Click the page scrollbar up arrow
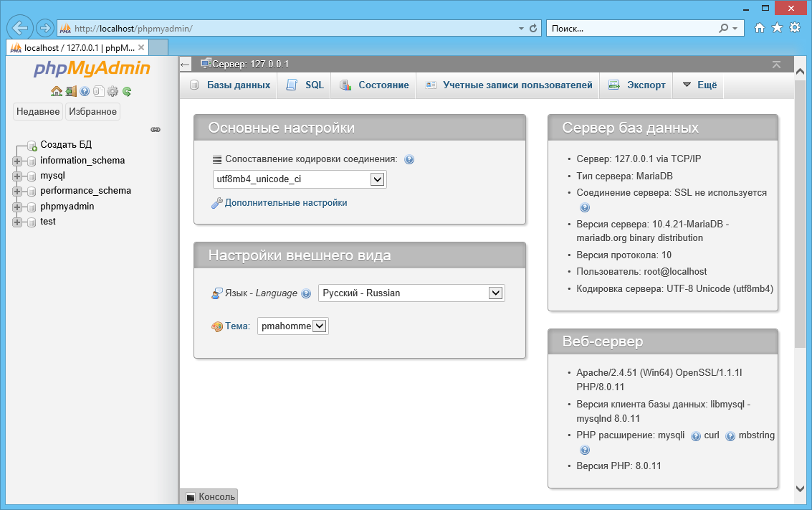 [800, 72]
